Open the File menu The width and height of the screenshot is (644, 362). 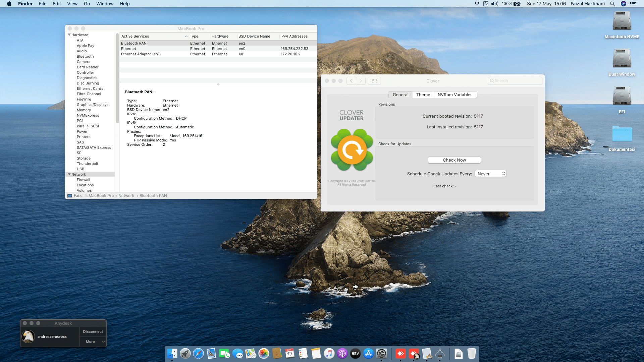pyautogui.click(x=43, y=4)
